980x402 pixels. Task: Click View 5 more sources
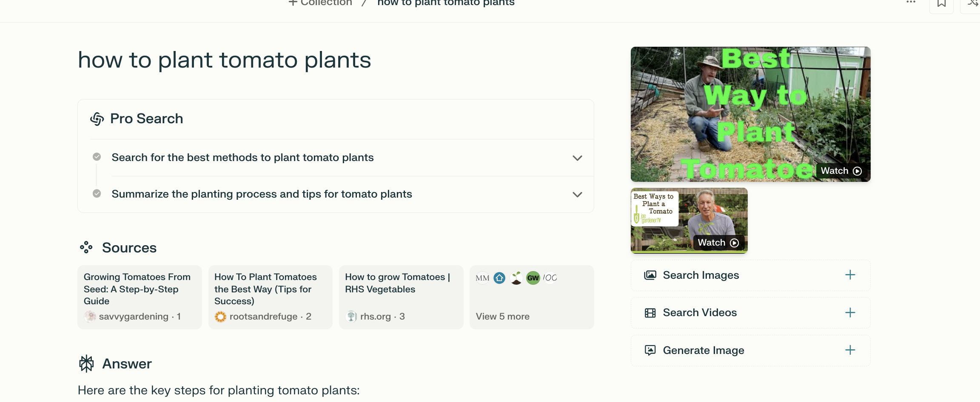point(502,317)
